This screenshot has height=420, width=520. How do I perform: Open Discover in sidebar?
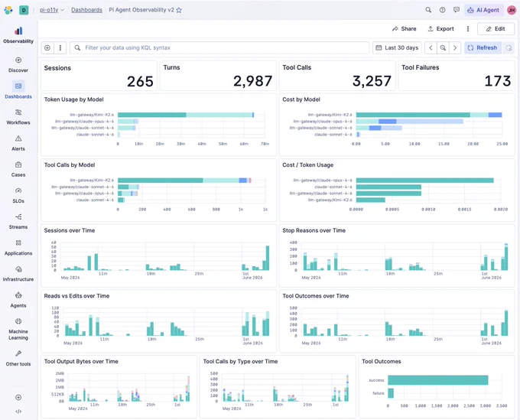(x=18, y=65)
